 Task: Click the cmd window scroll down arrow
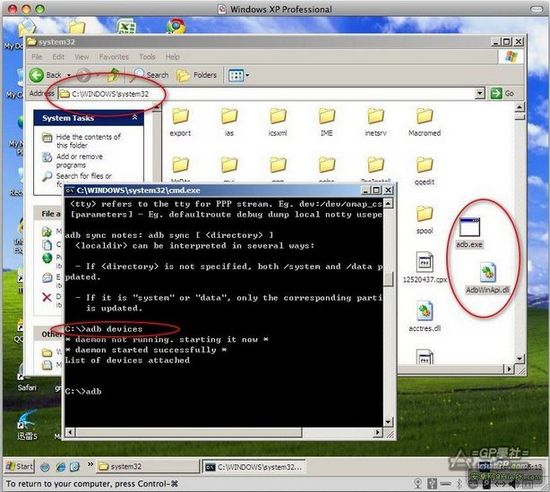pyautogui.click(x=388, y=422)
